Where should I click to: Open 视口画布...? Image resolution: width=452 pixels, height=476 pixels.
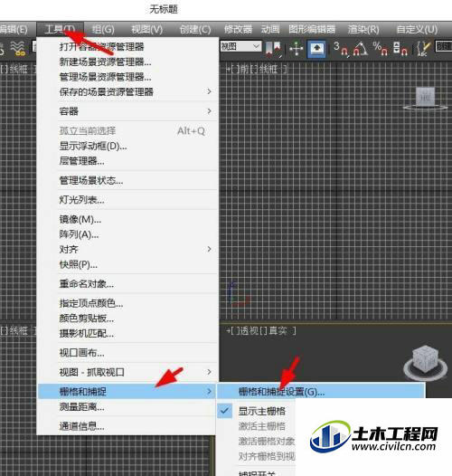coord(127,353)
